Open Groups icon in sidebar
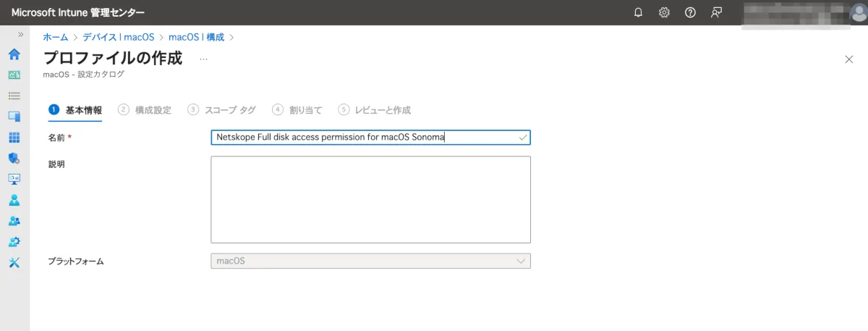 point(14,221)
